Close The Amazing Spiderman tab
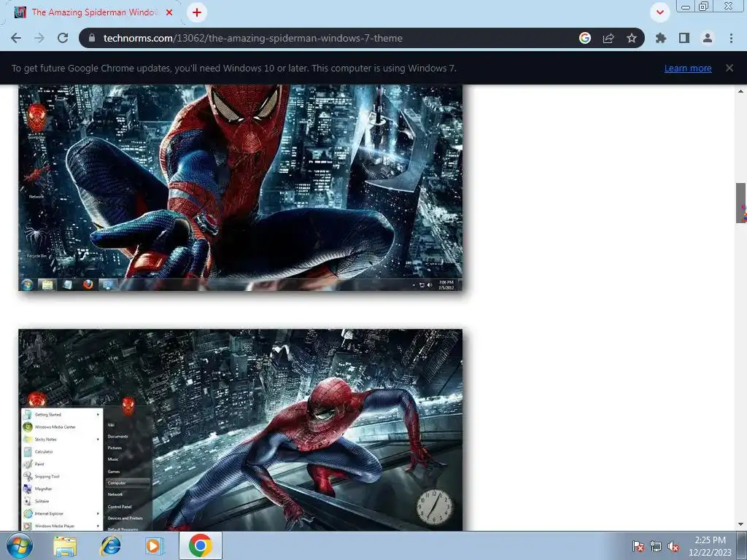The image size is (747, 560). (x=169, y=12)
